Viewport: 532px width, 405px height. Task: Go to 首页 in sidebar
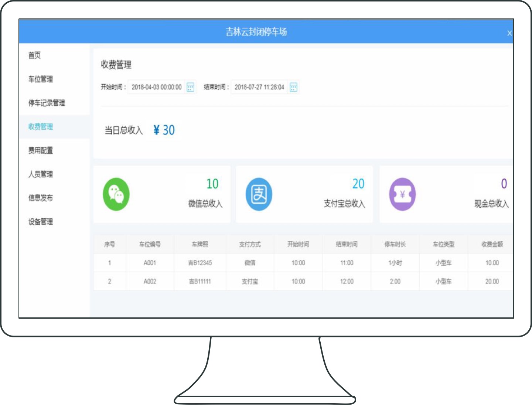click(35, 55)
